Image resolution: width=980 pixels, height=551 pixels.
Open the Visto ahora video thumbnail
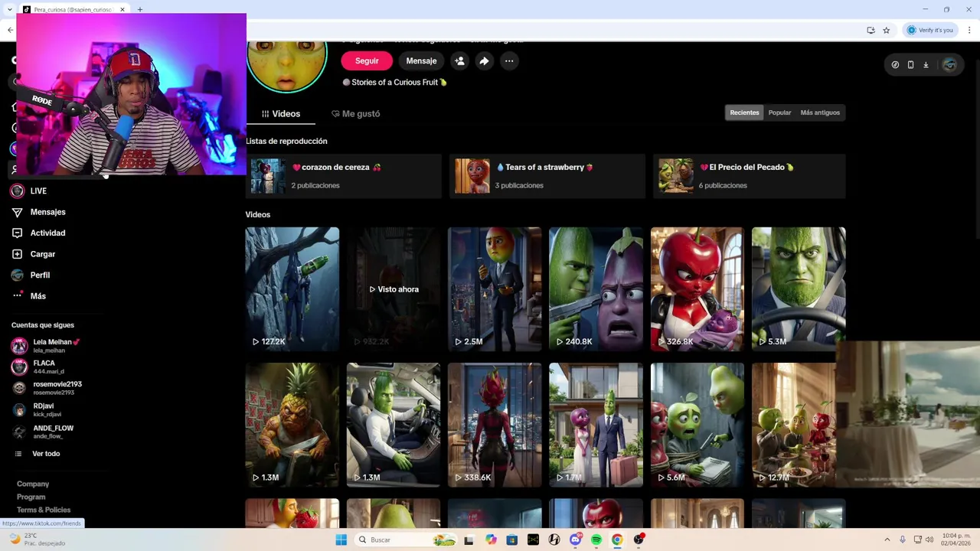click(x=394, y=289)
